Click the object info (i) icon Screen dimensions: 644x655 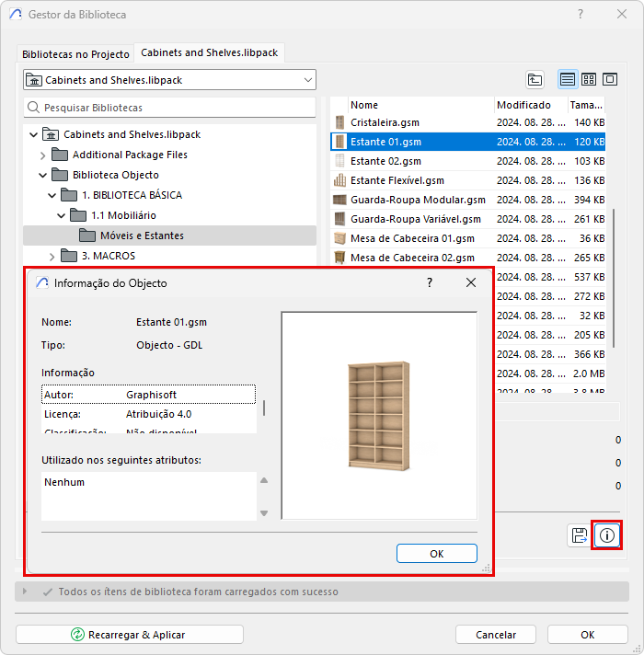pyautogui.click(x=607, y=535)
